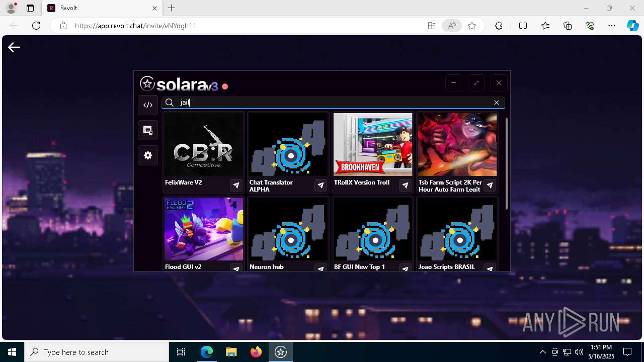Select the BF GUI New Top 1 thumbnail
Viewport: 644px width, 362px height.
pos(373,229)
